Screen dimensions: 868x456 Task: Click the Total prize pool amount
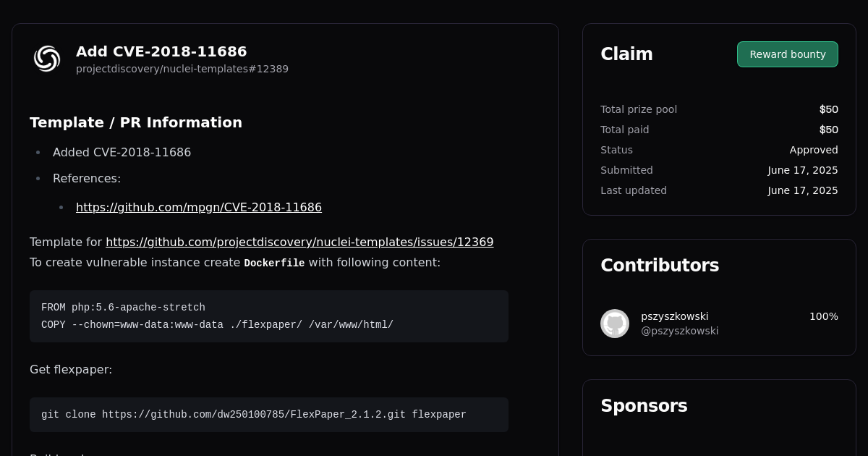pos(829,109)
